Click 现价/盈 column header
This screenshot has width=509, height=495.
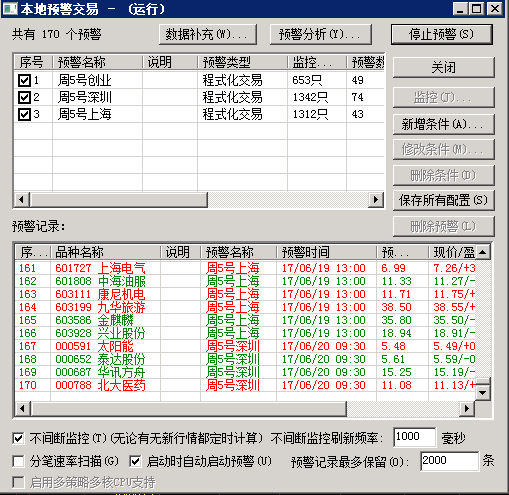click(x=452, y=252)
